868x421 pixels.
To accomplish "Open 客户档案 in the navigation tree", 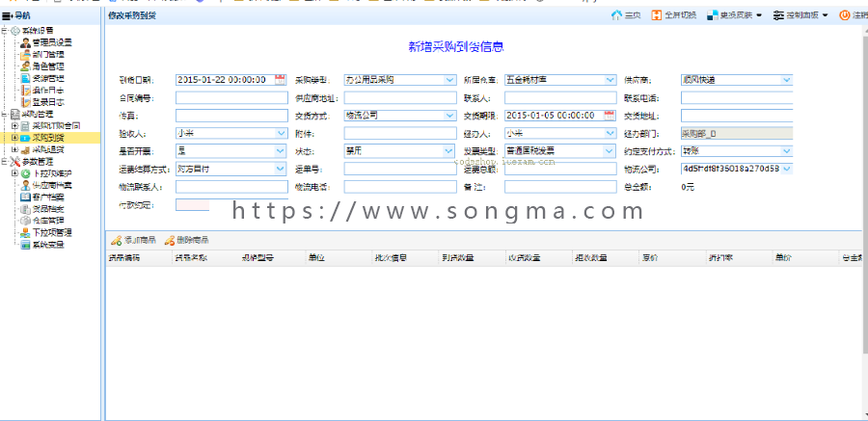I will pyautogui.click(x=48, y=197).
